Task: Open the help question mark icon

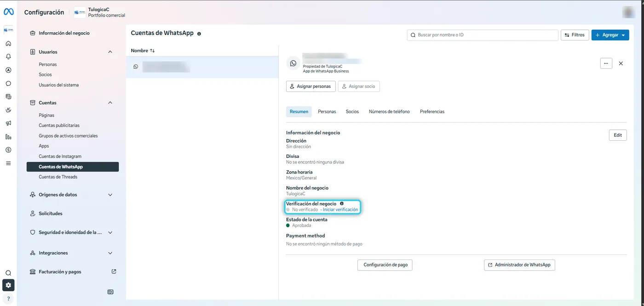Action: pyautogui.click(x=8, y=299)
